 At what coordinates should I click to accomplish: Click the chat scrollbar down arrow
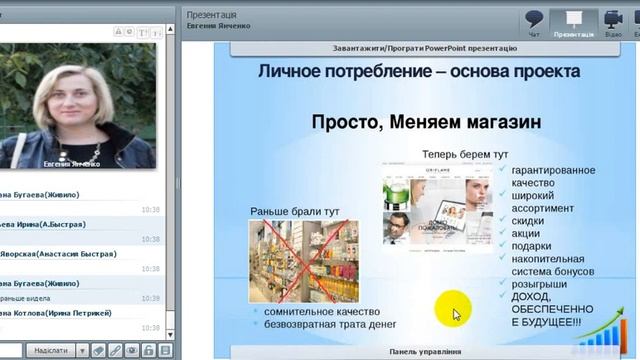(x=170, y=334)
